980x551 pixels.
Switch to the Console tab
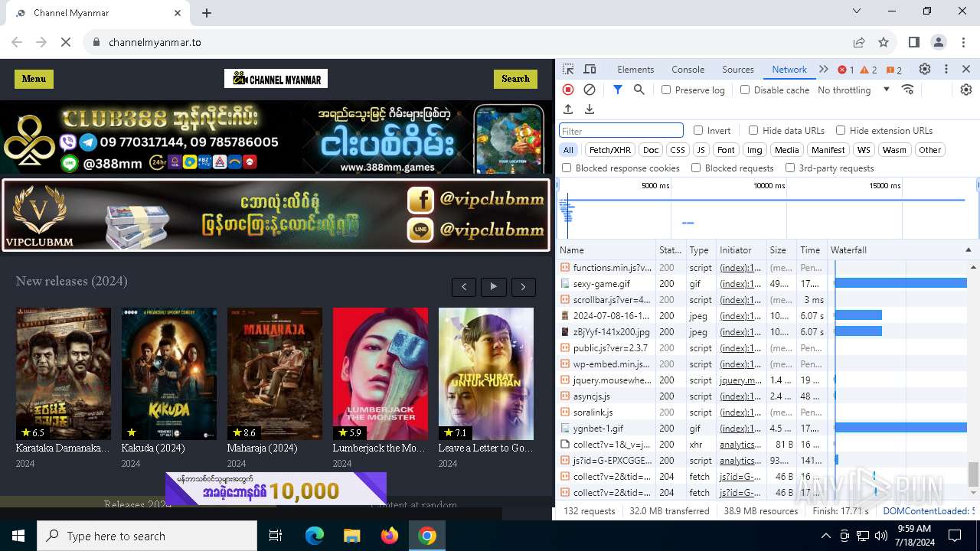click(688, 69)
